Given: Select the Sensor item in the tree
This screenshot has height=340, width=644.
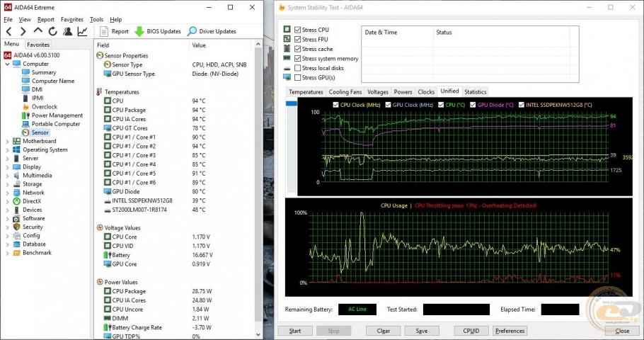Looking at the screenshot, I should click(x=35, y=132).
